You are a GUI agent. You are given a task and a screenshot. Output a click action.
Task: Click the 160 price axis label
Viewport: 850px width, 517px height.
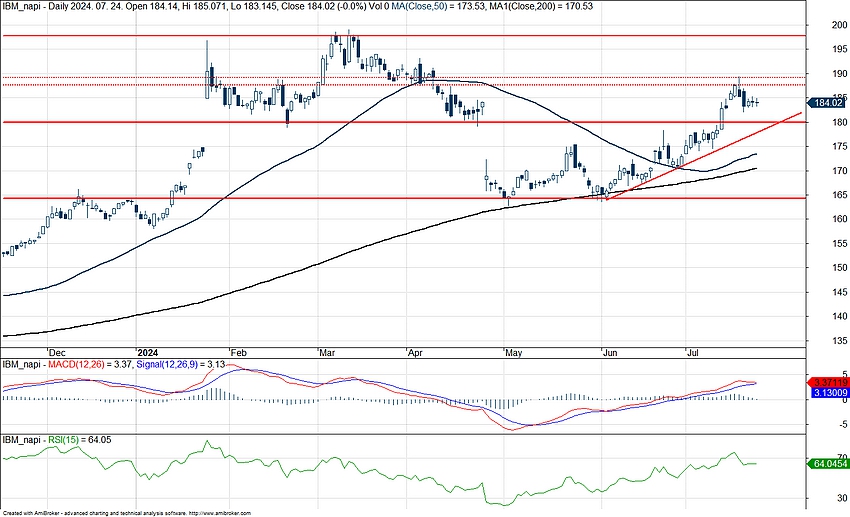point(840,219)
